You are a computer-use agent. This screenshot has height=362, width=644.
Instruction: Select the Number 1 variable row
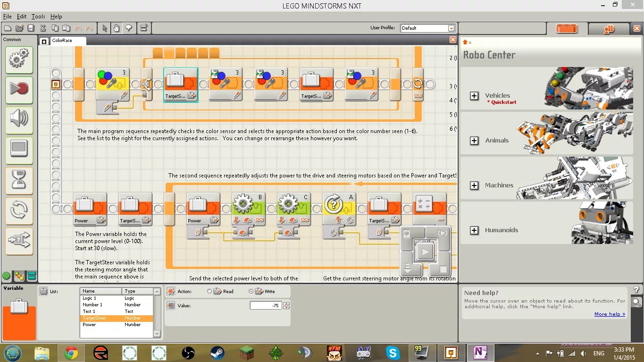117,305
